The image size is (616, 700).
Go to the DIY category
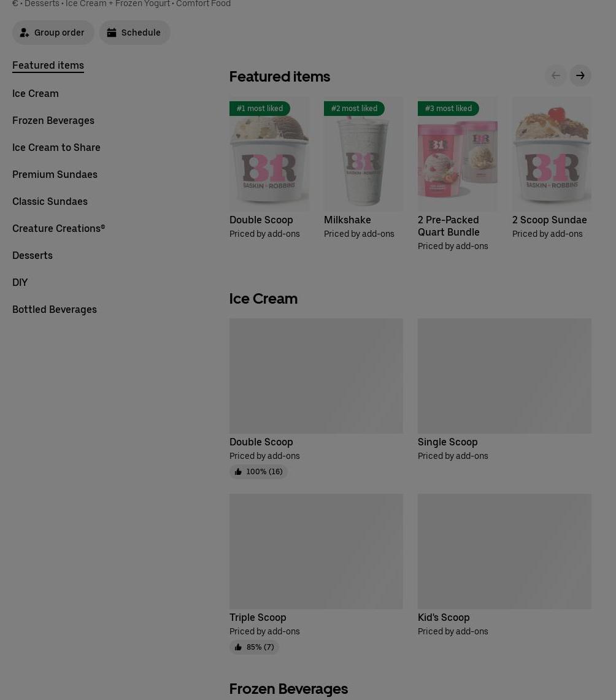20,283
